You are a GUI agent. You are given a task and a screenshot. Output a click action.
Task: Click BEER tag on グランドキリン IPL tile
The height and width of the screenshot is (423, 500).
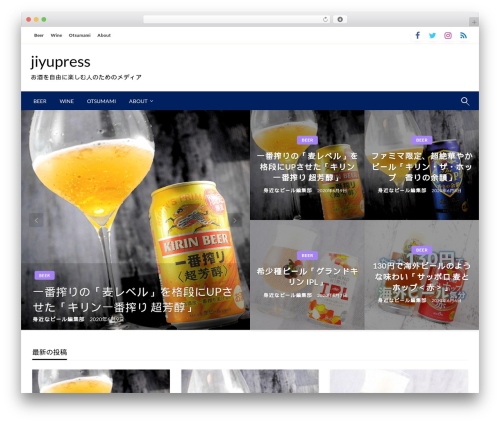click(307, 255)
